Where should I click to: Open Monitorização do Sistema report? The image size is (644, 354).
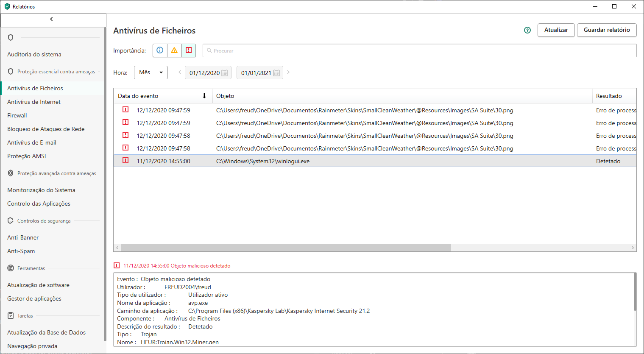point(41,190)
